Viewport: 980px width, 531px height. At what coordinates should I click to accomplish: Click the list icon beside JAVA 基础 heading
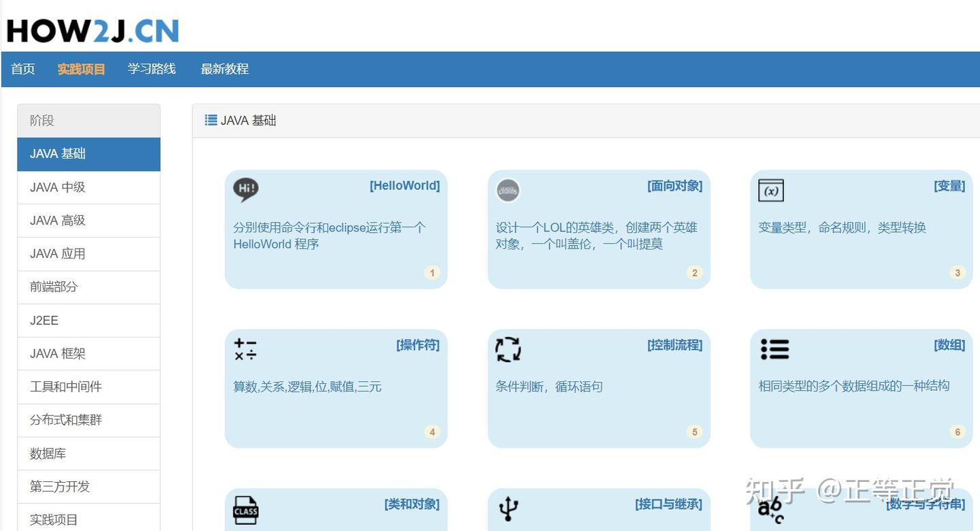[211, 120]
